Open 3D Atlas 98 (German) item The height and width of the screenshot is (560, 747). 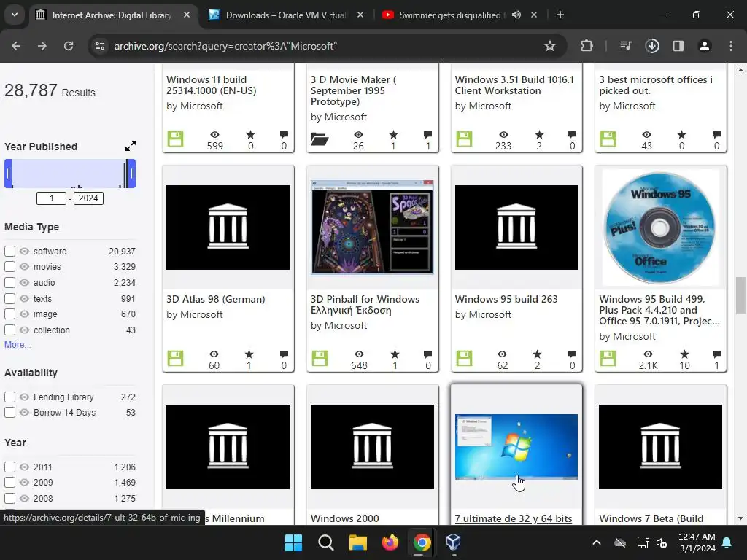coord(215,299)
